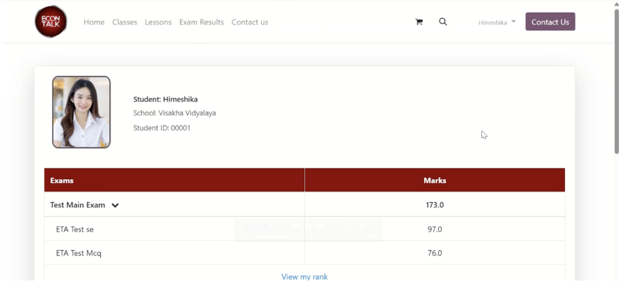Click the search magnifier icon
Viewport: 644px width, 295px height.
tap(443, 22)
